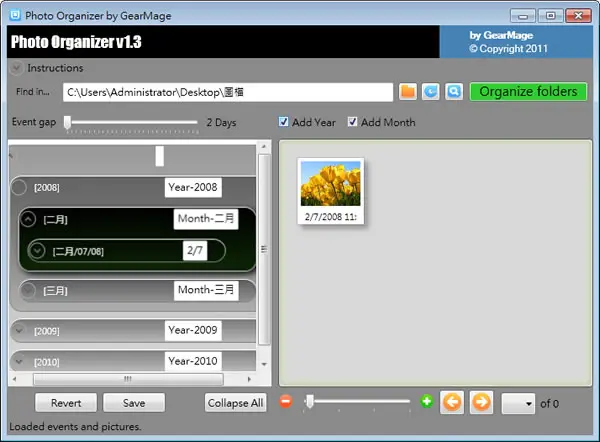Uncheck the Add Month checkbox
This screenshot has height=442, width=600.
coord(352,122)
